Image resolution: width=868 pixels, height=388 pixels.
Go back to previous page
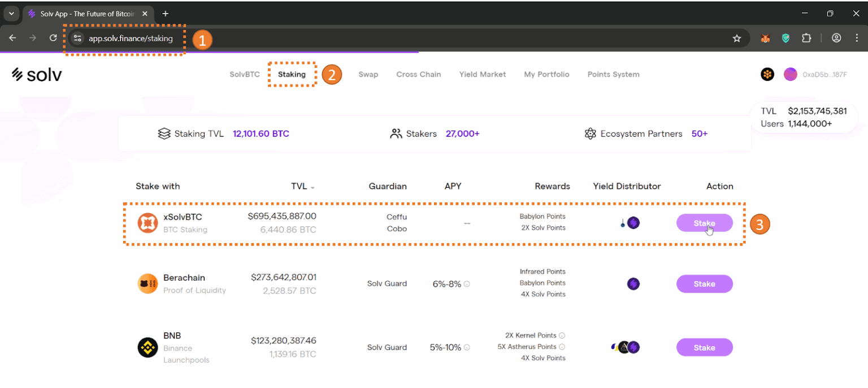12,38
